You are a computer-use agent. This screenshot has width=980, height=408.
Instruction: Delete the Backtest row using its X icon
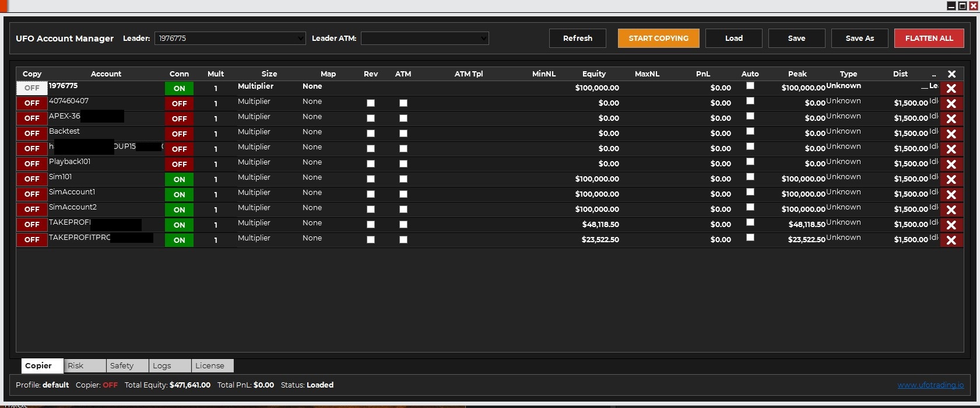coord(951,134)
